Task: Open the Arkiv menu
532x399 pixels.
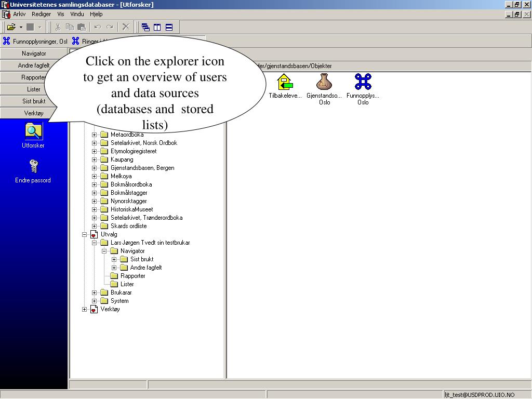Action: [x=19, y=14]
